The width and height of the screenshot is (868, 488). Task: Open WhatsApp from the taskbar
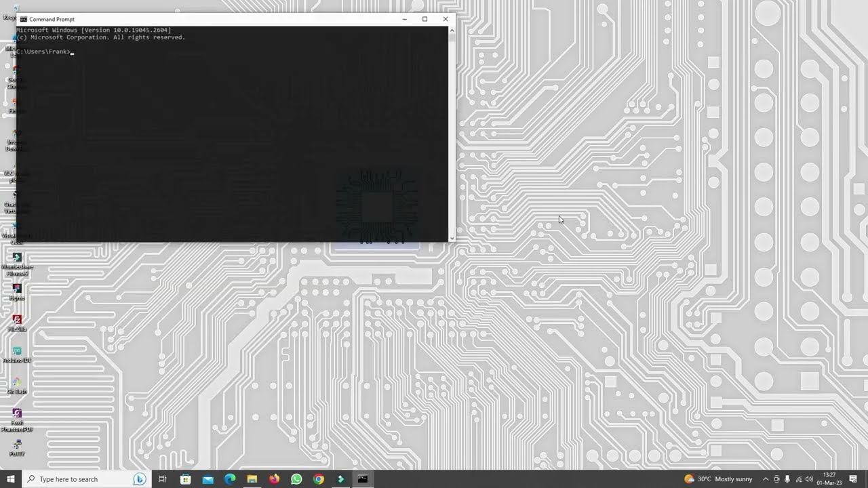[x=296, y=479]
